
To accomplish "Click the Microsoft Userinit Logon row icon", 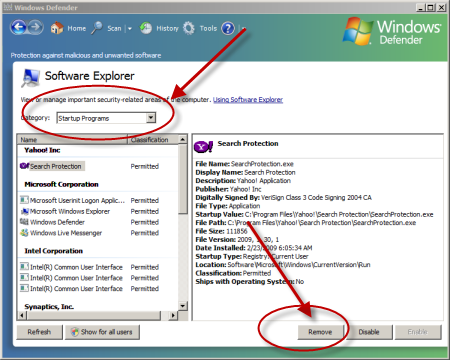I will (24, 200).
